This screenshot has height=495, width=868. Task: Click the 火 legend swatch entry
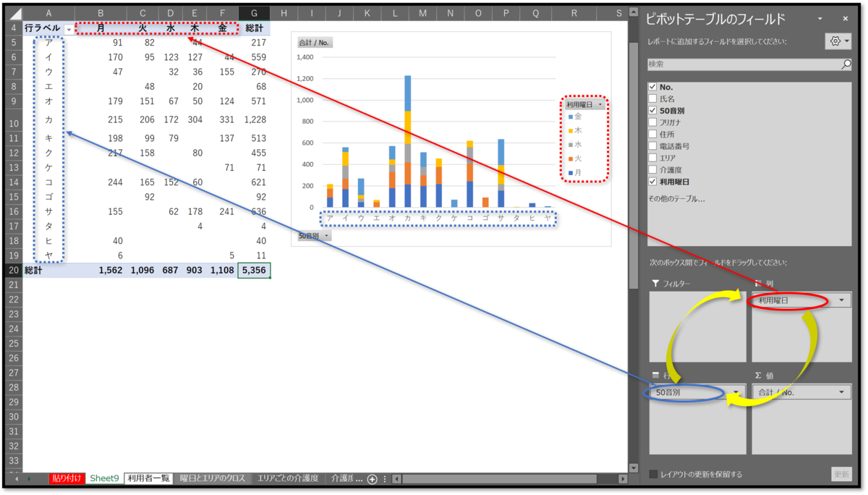[x=576, y=158]
